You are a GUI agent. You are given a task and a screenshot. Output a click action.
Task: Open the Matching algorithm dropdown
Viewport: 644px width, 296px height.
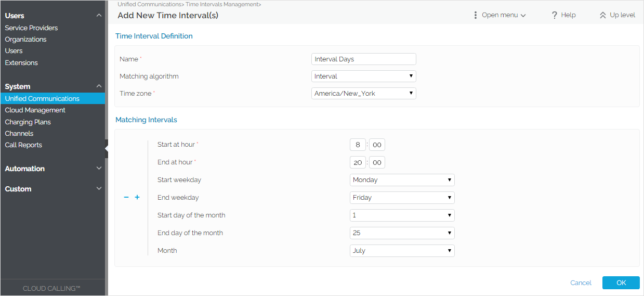point(364,76)
